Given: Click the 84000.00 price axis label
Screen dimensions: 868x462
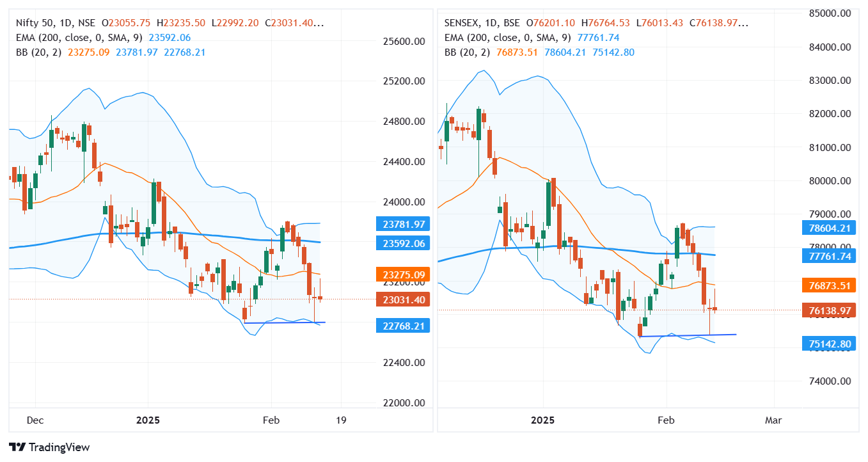Looking at the screenshot, I should pyautogui.click(x=830, y=47).
